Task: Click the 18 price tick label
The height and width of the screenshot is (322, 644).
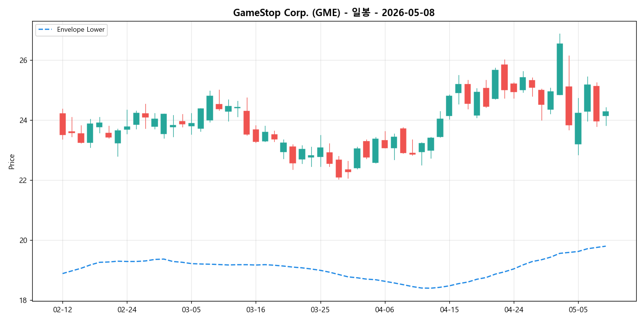Action: pos(24,301)
